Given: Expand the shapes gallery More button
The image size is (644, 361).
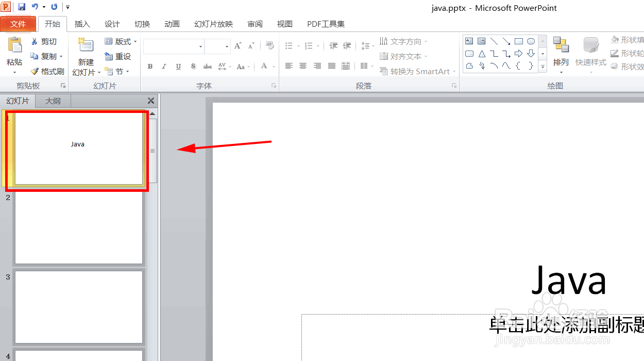Looking at the screenshot, I should [x=543, y=67].
